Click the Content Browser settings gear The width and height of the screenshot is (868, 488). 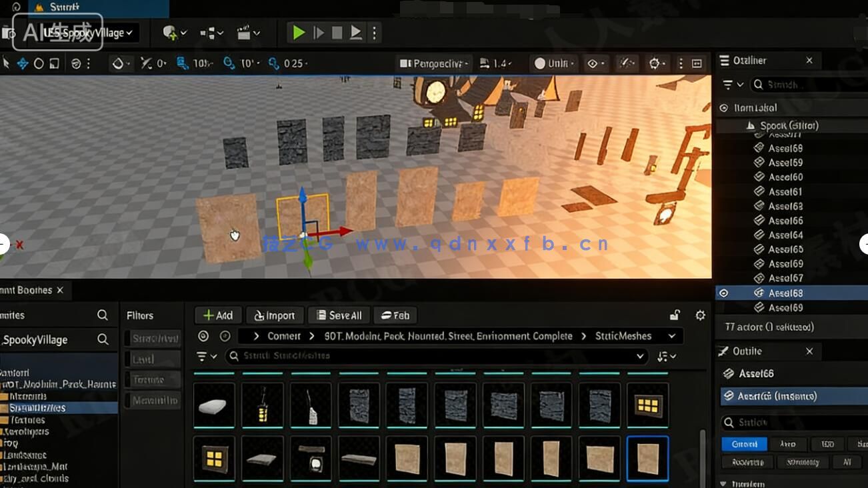tap(699, 315)
